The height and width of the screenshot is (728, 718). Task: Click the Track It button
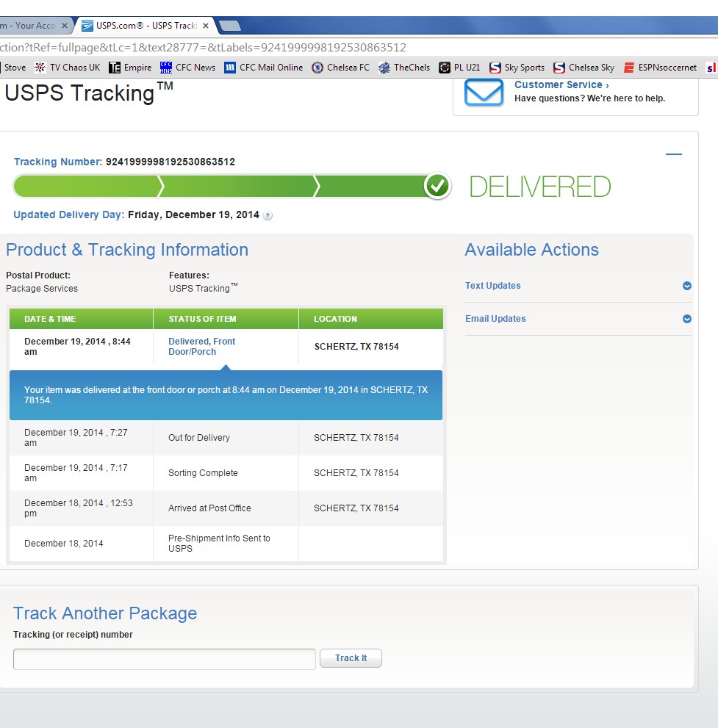351,658
